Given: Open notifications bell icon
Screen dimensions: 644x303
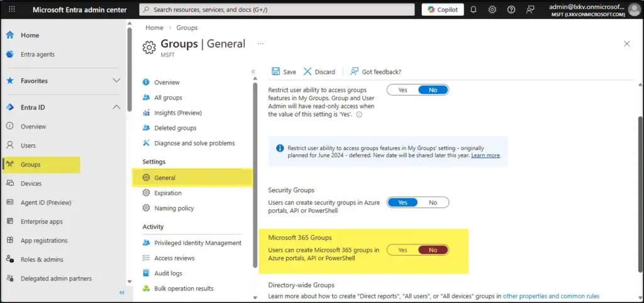Looking at the screenshot, I should [x=474, y=9].
